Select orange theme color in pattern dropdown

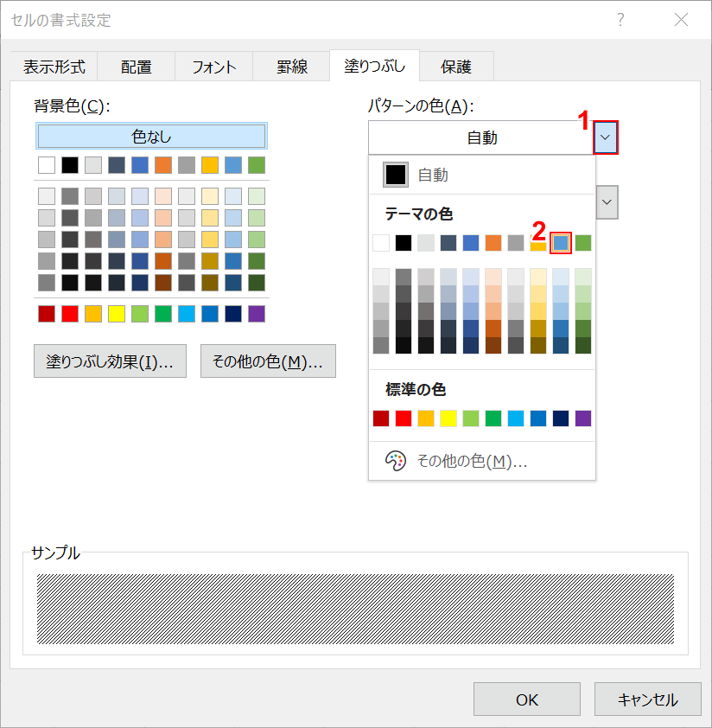pos(493,243)
